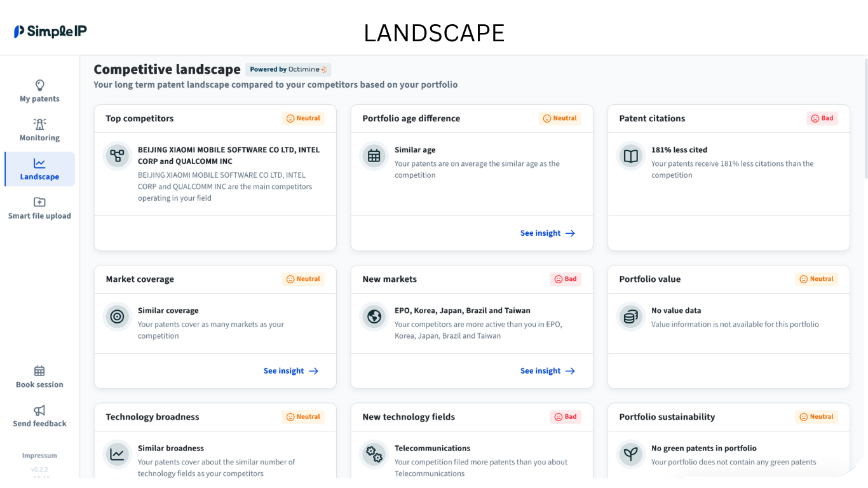Click bold 'EPO, Korea, Japan, Brazil and Taiwan'
This screenshot has height=488, width=868.
(x=463, y=311)
